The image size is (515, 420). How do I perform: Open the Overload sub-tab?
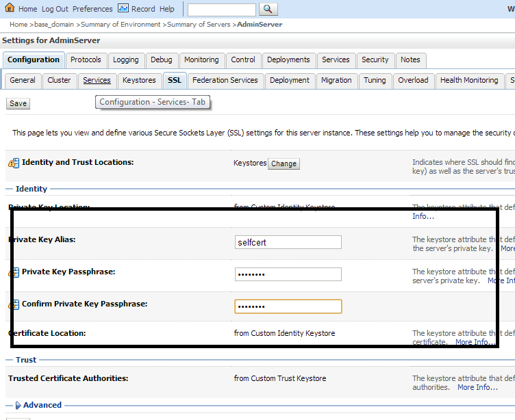tap(413, 81)
